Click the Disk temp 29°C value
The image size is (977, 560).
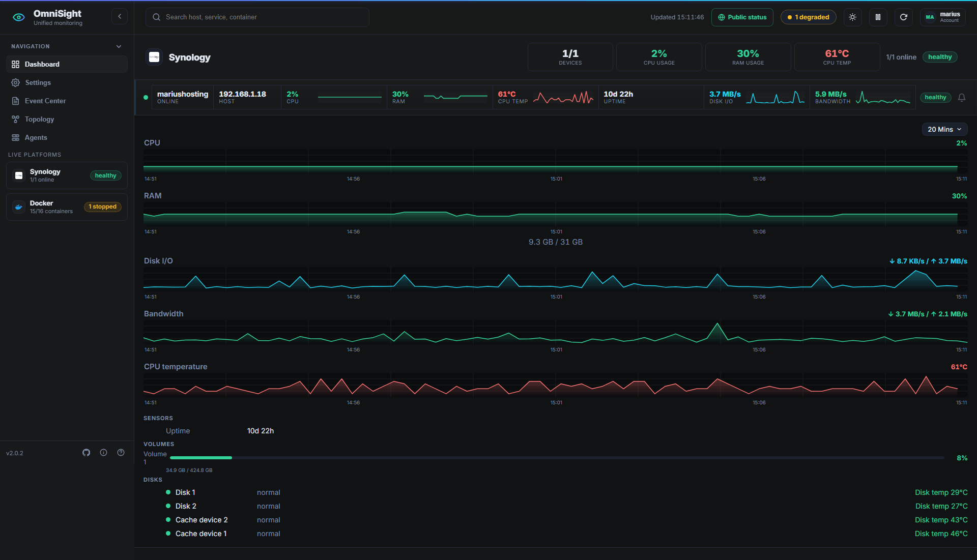[941, 493]
